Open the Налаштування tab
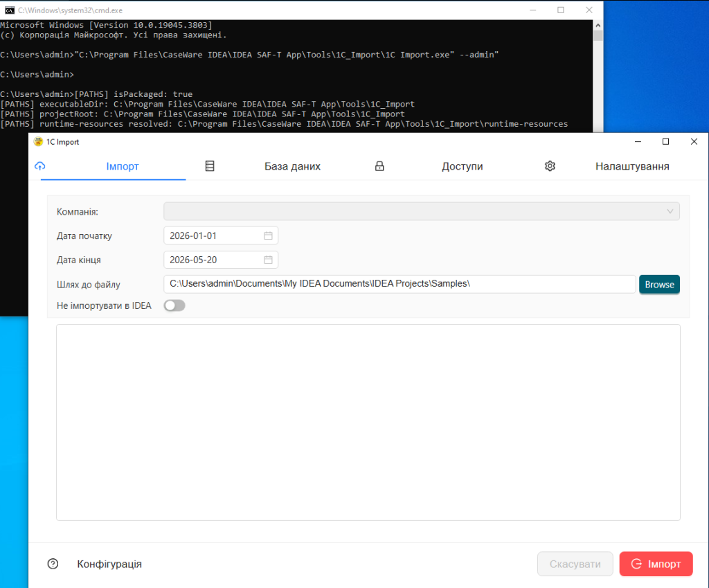The height and width of the screenshot is (588, 709). (x=632, y=166)
